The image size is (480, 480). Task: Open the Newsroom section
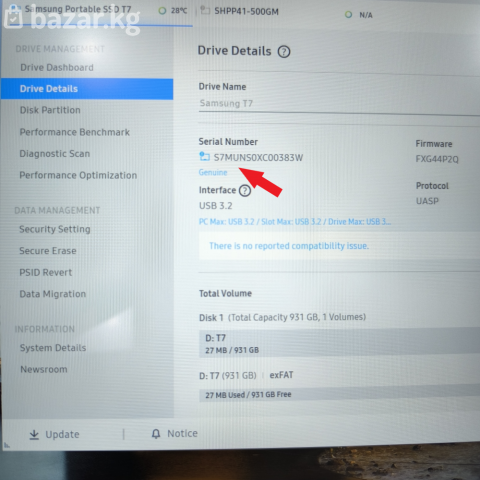[44, 369]
